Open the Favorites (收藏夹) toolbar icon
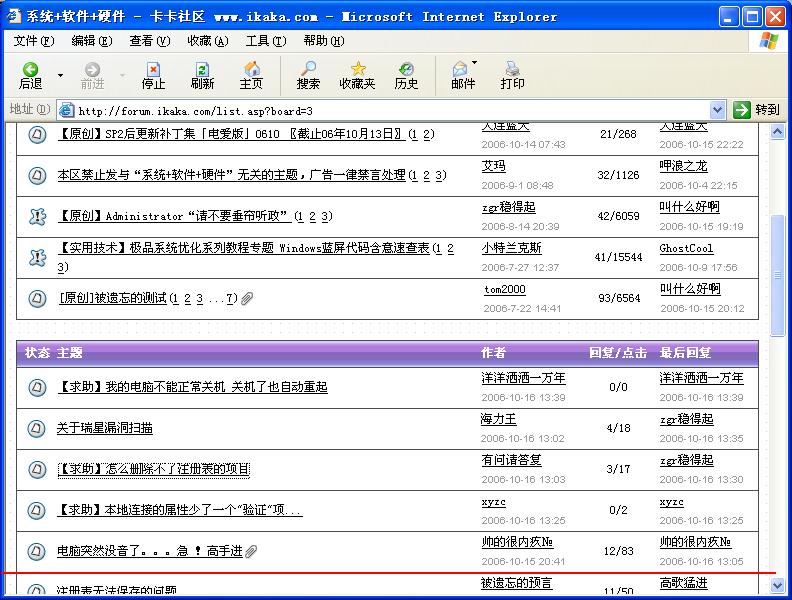 357,75
